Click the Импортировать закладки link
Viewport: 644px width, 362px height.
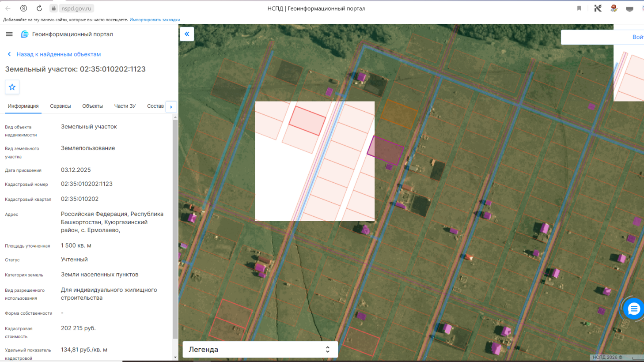(x=155, y=20)
